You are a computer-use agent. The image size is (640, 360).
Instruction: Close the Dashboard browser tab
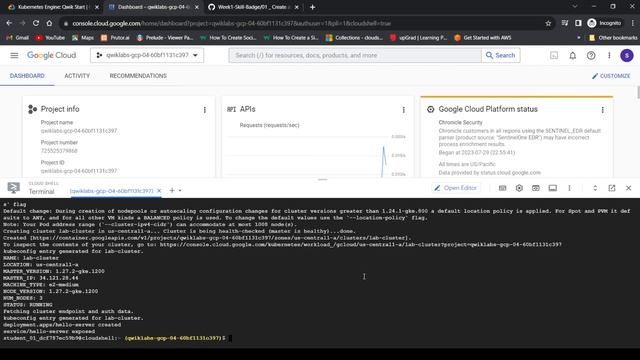(197, 7)
